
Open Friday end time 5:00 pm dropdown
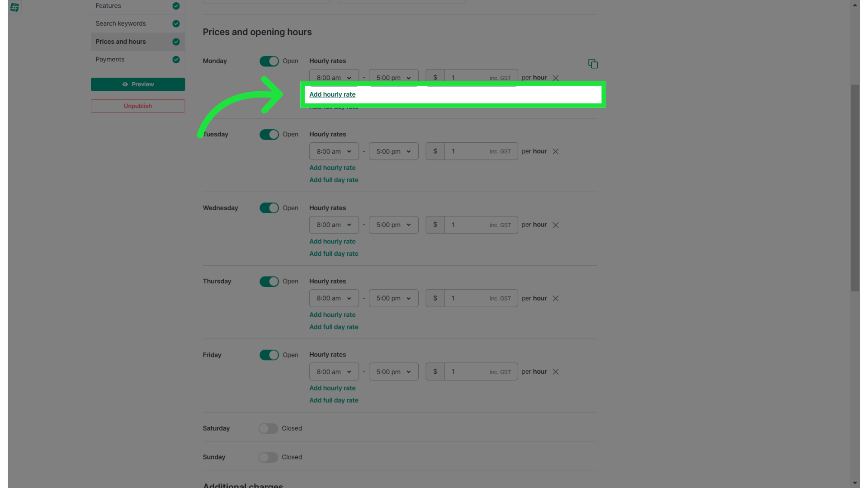[394, 372]
